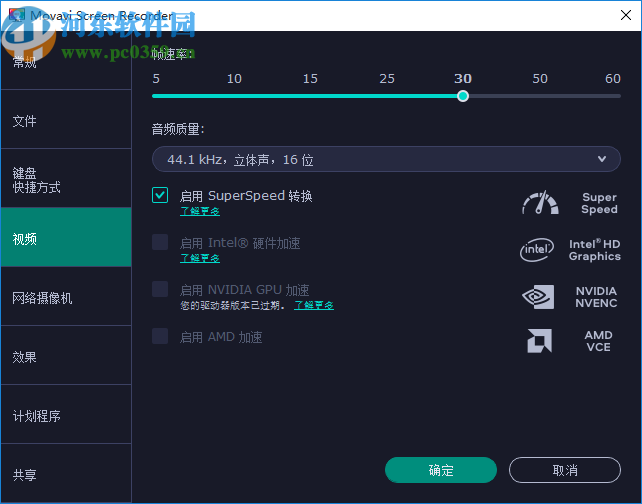
Task: Click the Intel HD Graphics text label
Action: pos(595,250)
